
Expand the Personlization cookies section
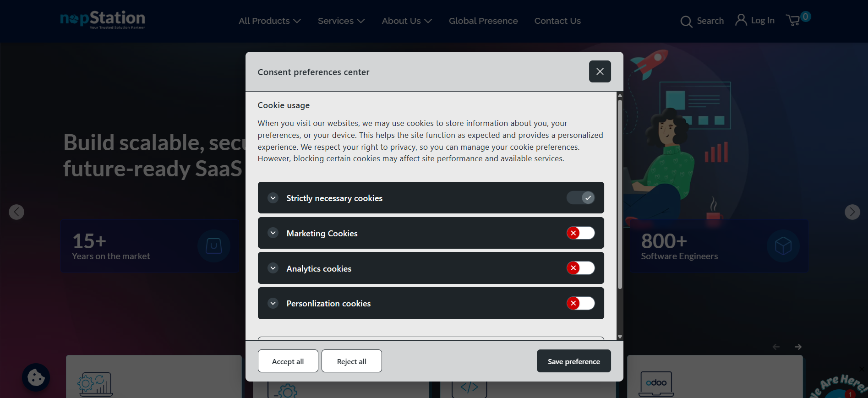tap(273, 303)
